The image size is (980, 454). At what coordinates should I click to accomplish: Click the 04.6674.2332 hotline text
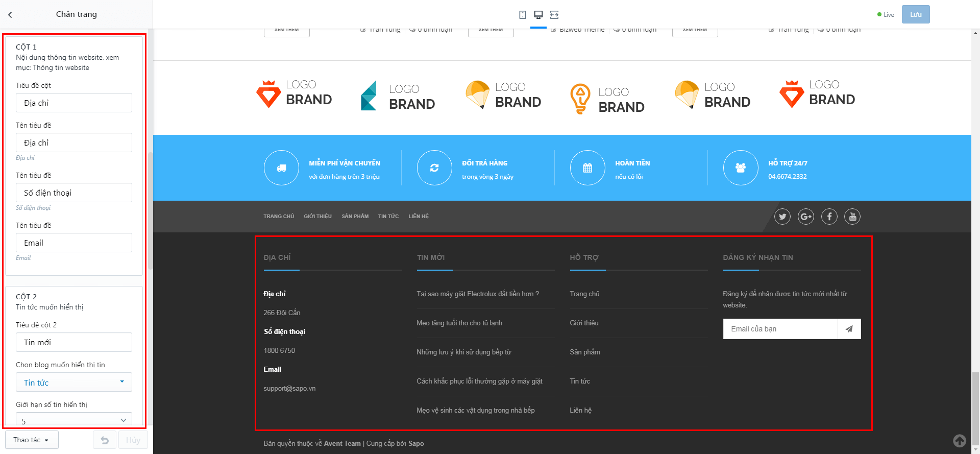(x=788, y=176)
